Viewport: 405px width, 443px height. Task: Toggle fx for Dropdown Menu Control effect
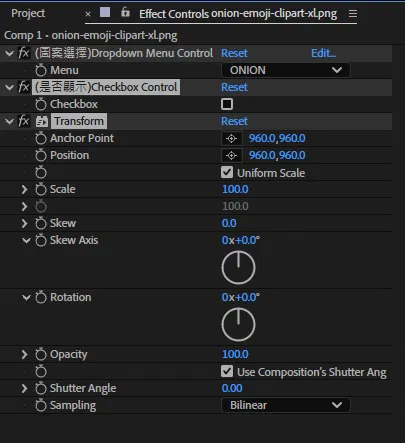[24, 53]
